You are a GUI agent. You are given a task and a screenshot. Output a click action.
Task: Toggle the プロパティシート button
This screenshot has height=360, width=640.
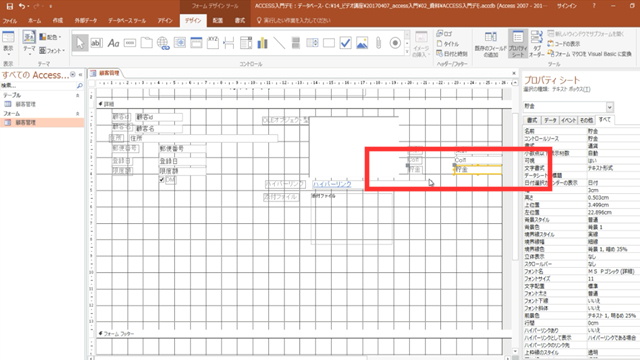click(518, 44)
